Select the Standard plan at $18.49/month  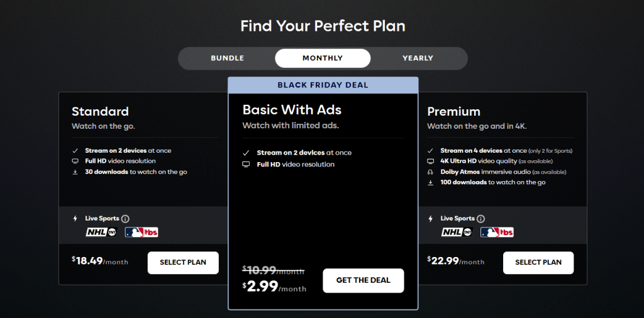coord(183,263)
